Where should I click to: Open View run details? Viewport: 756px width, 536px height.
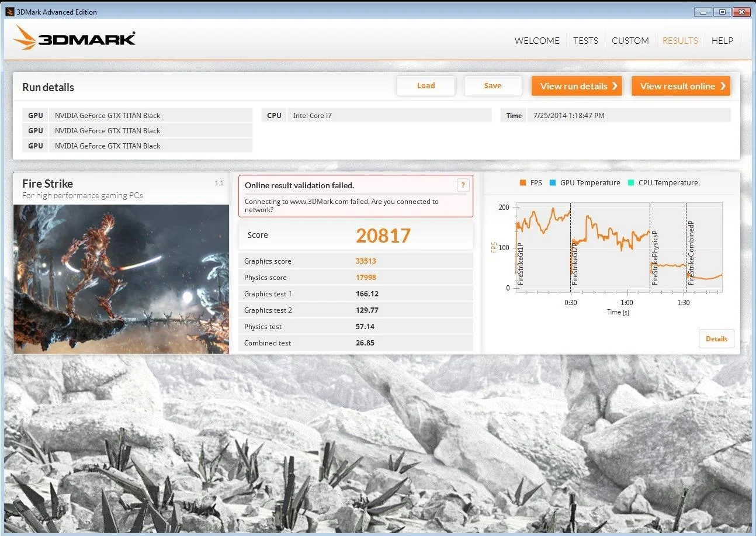(577, 86)
